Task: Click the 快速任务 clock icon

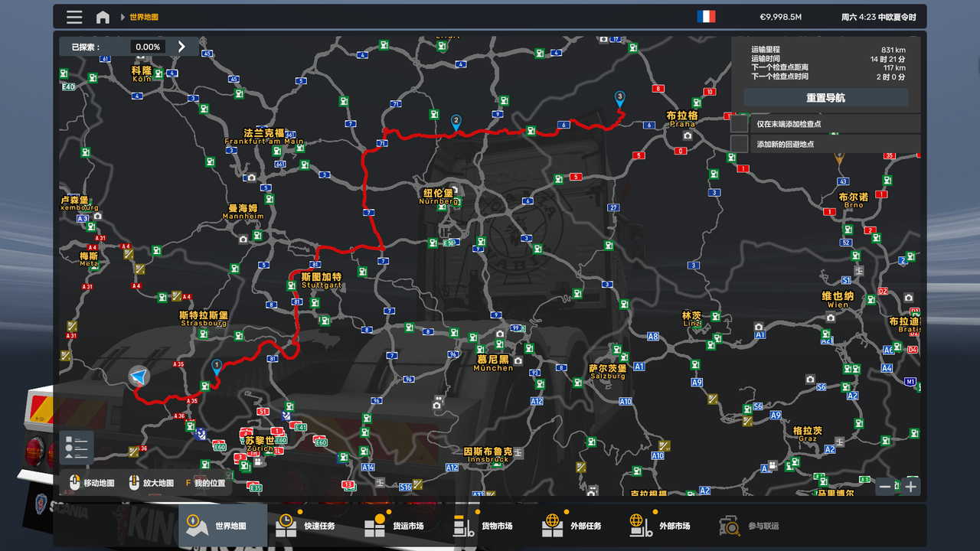Action: click(x=286, y=526)
